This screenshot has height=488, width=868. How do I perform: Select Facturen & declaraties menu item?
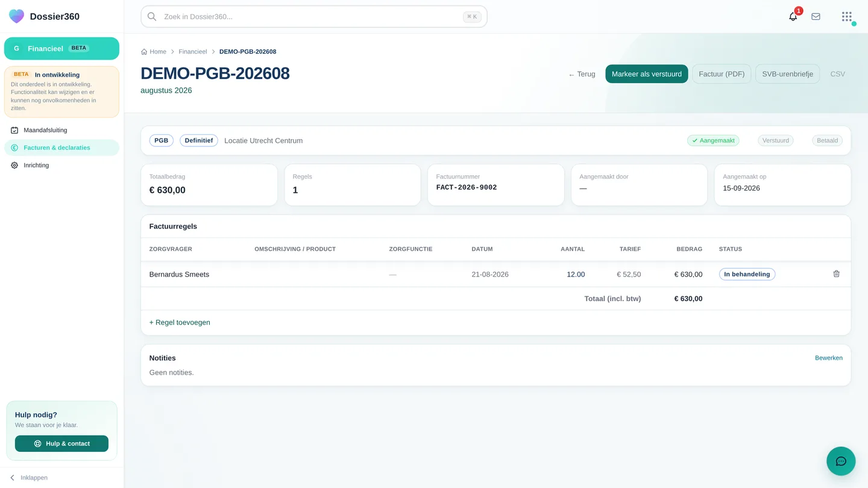tap(61, 148)
